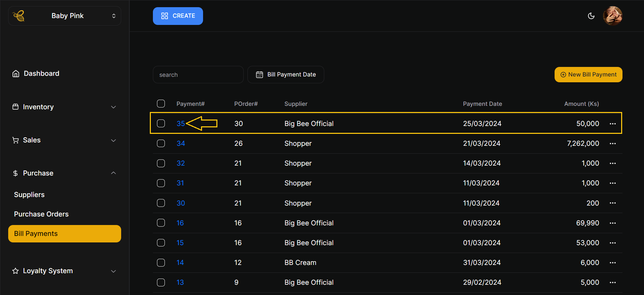This screenshot has height=295, width=644.
Task: Check the select-all header checkbox
Action: click(x=161, y=103)
